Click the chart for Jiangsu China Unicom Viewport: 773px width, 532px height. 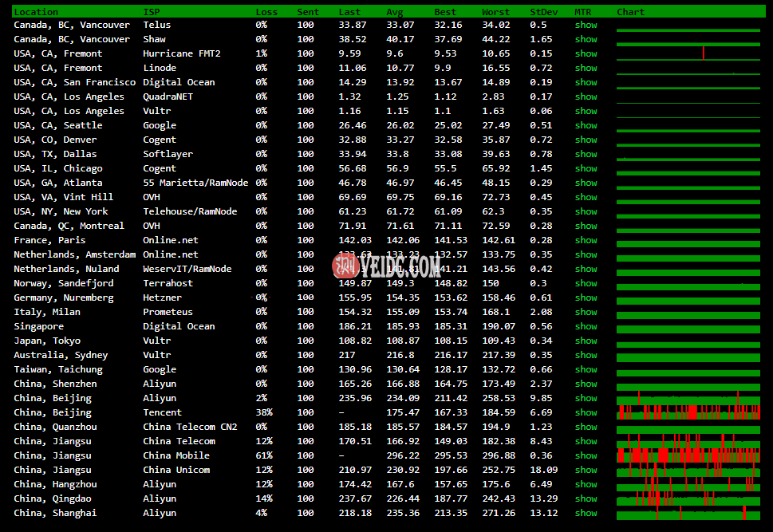688,470
